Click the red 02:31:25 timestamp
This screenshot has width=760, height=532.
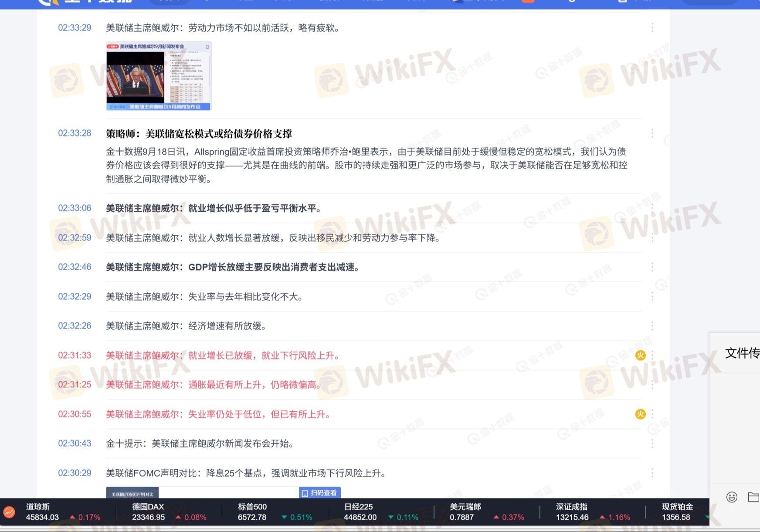tap(75, 385)
